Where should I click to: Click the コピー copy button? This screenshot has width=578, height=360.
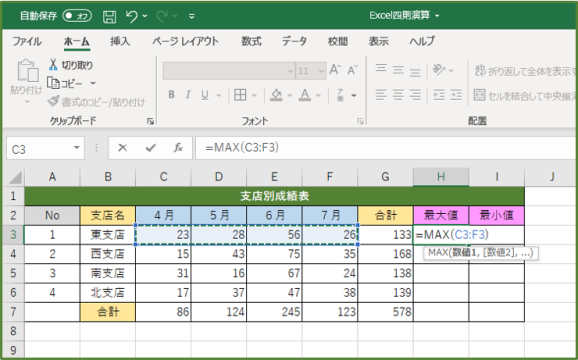point(66,83)
